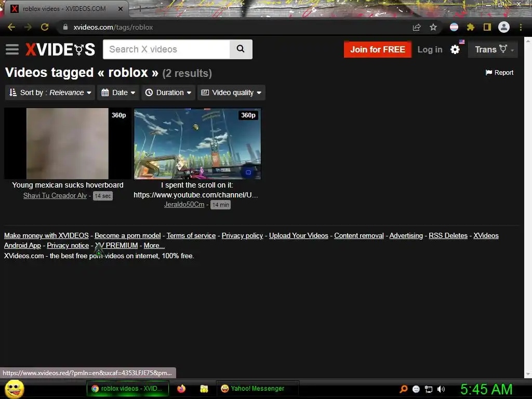Screen dimensions: 532x399
Task: Switch to Yahoo! Messenger taskbar item
Action: [x=258, y=389]
